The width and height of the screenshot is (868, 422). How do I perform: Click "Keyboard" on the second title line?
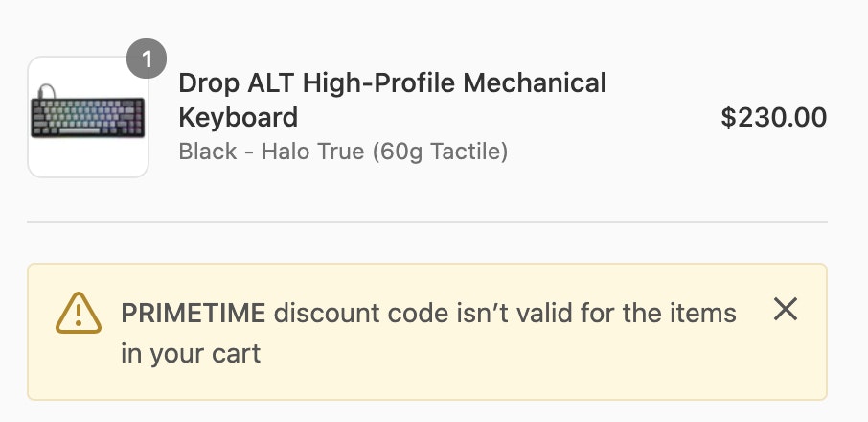(x=238, y=118)
